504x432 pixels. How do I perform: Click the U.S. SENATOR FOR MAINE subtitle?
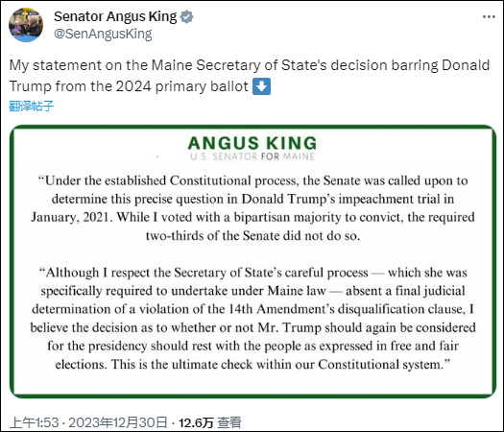[x=252, y=156]
